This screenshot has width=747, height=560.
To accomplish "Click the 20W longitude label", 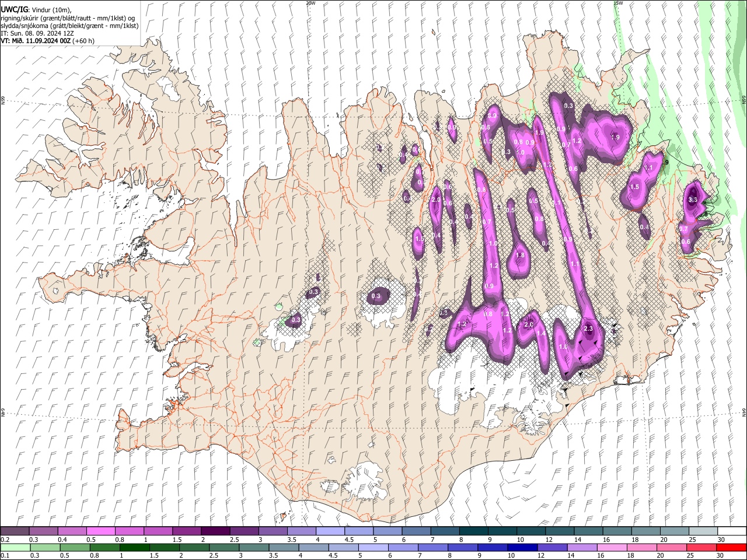I will tap(310, 3).
